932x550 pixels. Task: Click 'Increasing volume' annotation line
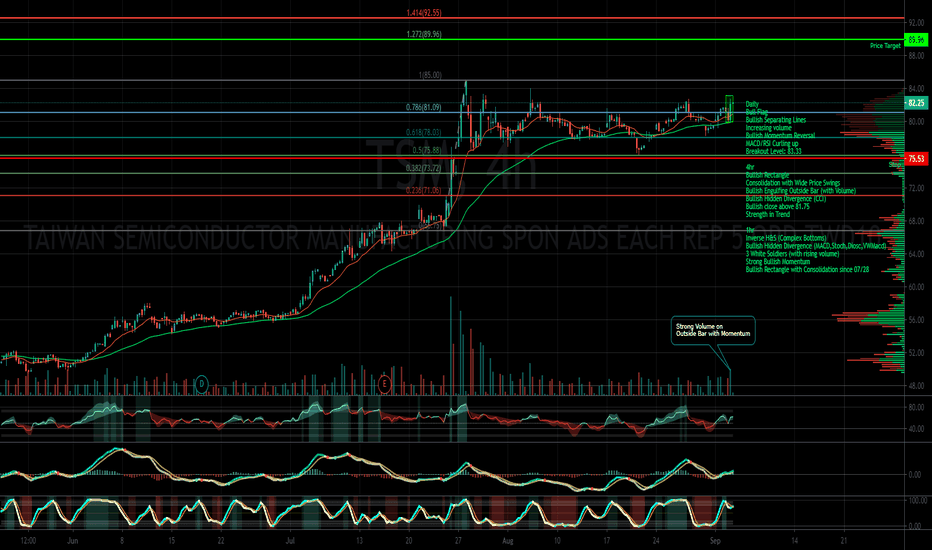pyautogui.click(x=769, y=127)
